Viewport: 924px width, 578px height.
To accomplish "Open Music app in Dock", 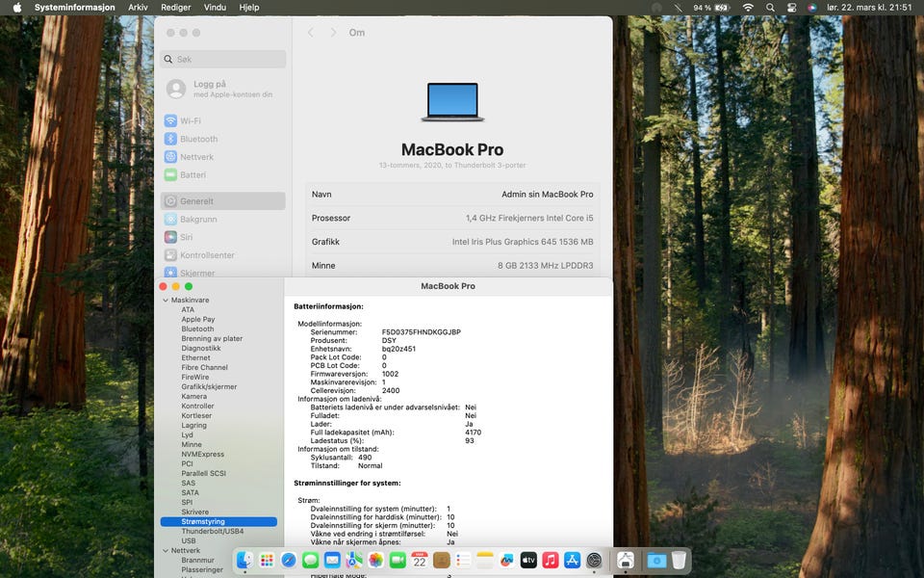I will [x=551, y=560].
